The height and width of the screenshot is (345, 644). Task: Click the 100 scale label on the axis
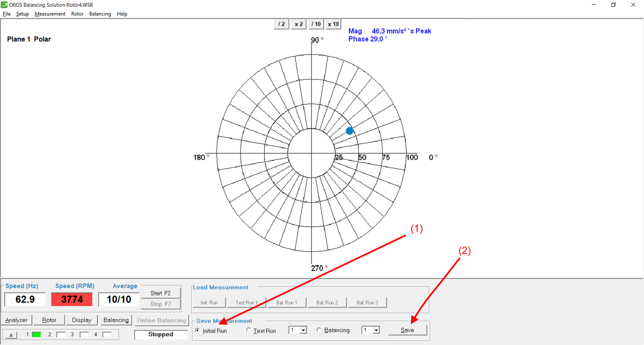point(412,157)
